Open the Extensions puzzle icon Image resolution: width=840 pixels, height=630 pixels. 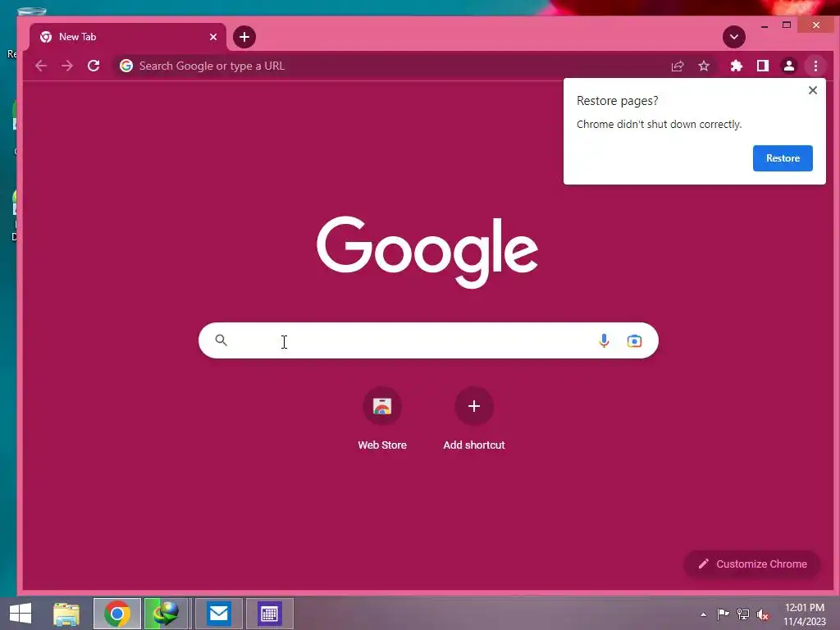click(x=737, y=66)
